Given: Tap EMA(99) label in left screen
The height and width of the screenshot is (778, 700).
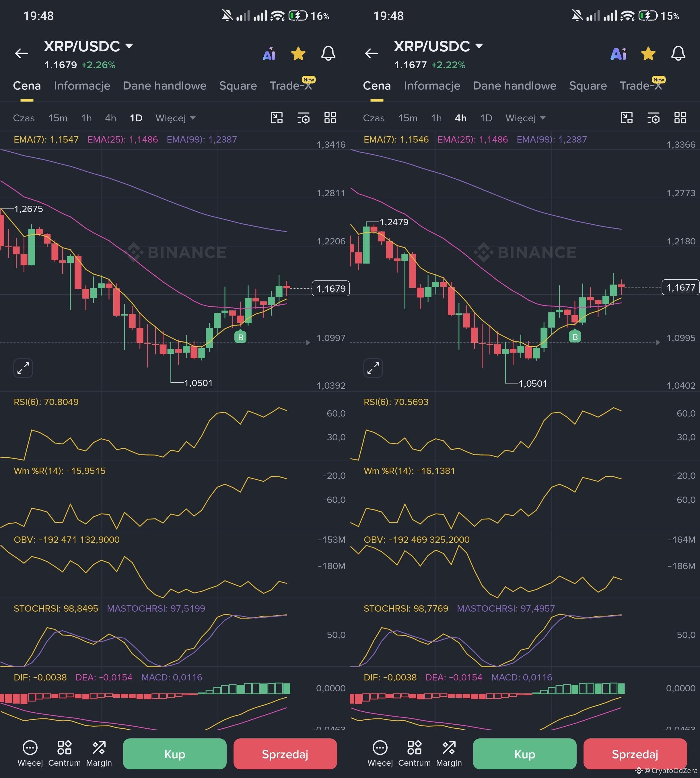Looking at the screenshot, I should 202,139.
